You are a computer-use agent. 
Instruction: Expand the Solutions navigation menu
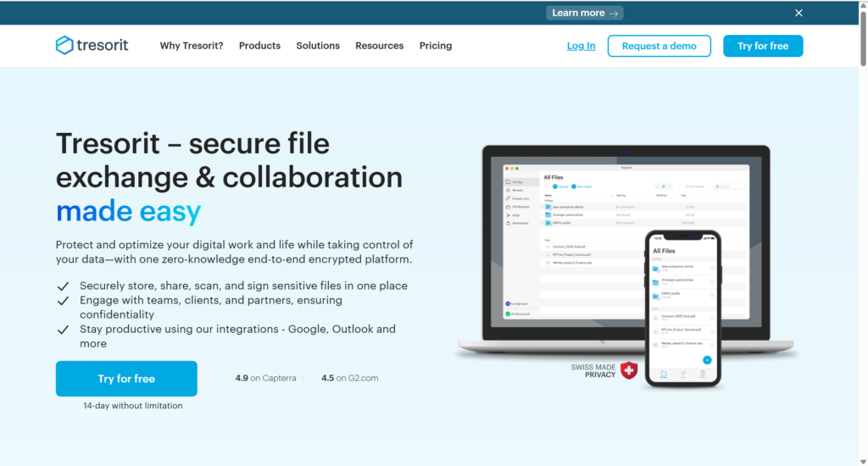(x=318, y=46)
